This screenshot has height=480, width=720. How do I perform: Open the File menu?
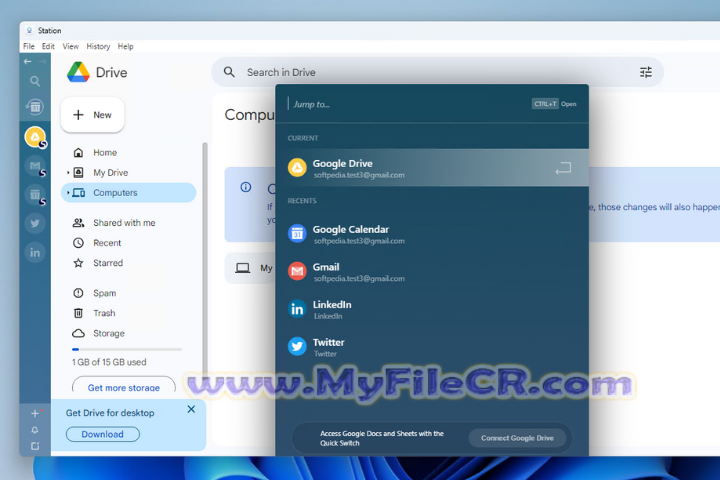click(28, 46)
